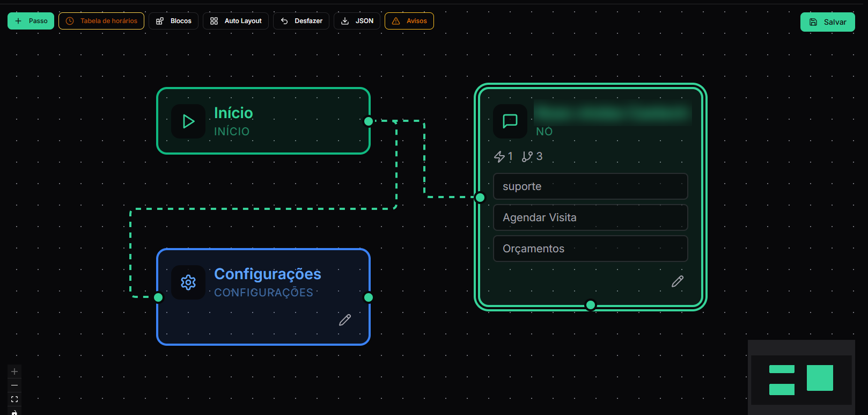Zoom out with the minus control
The height and width of the screenshot is (415, 868).
click(x=14, y=385)
